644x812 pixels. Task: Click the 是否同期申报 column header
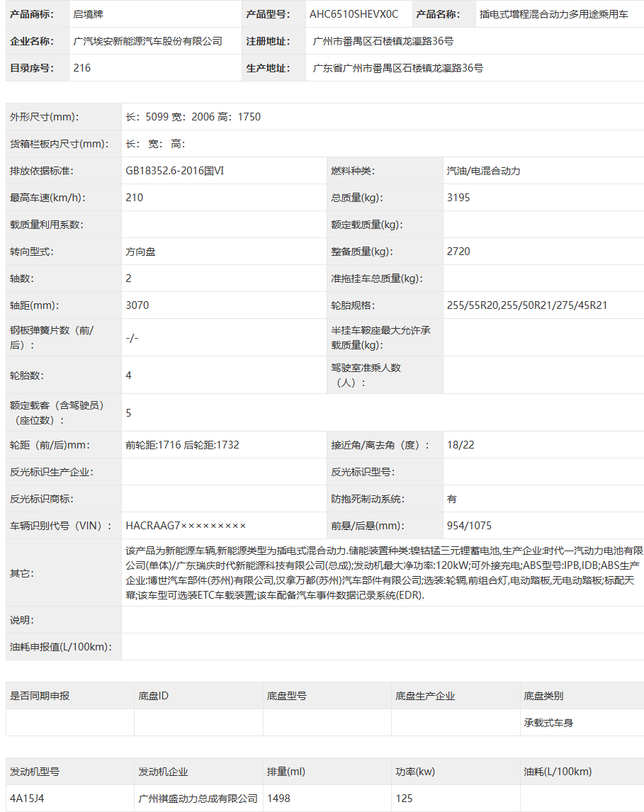pos(40,696)
